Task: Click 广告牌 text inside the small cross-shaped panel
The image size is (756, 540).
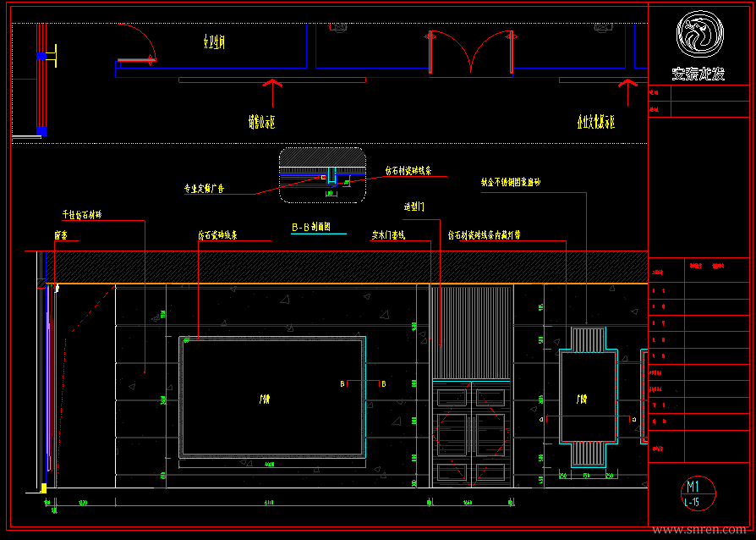Action: pos(582,399)
